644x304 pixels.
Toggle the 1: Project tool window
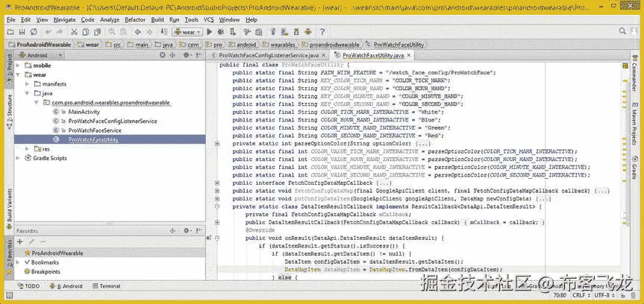[x=9, y=68]
